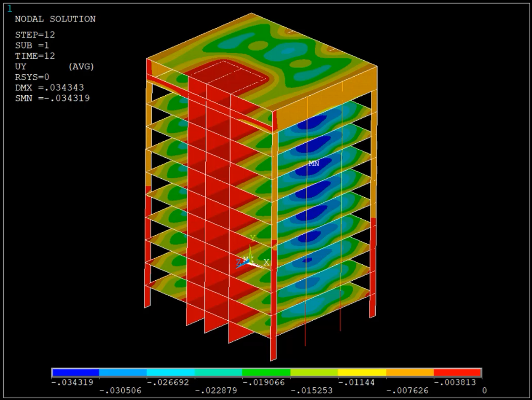This screenshot has height=400, width=532.
Task: Click the legend maximum value 0
Action: [484, 391]
